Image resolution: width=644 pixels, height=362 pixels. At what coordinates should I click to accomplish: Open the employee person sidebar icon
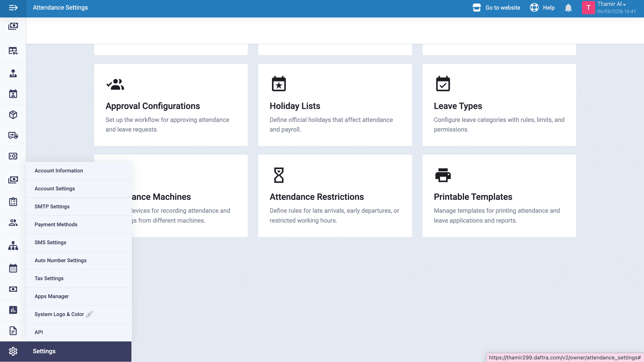coord(13,73)
